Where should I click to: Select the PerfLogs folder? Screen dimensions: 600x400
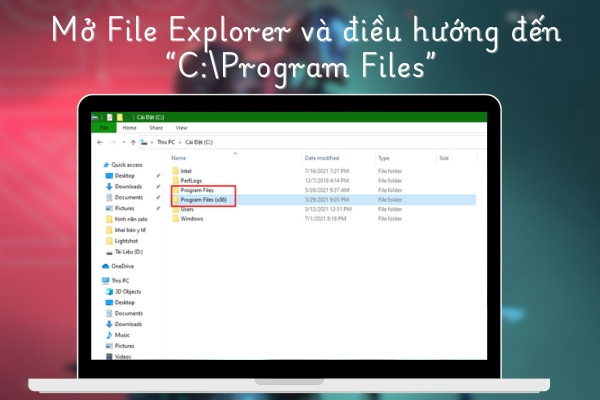(187, 181)
